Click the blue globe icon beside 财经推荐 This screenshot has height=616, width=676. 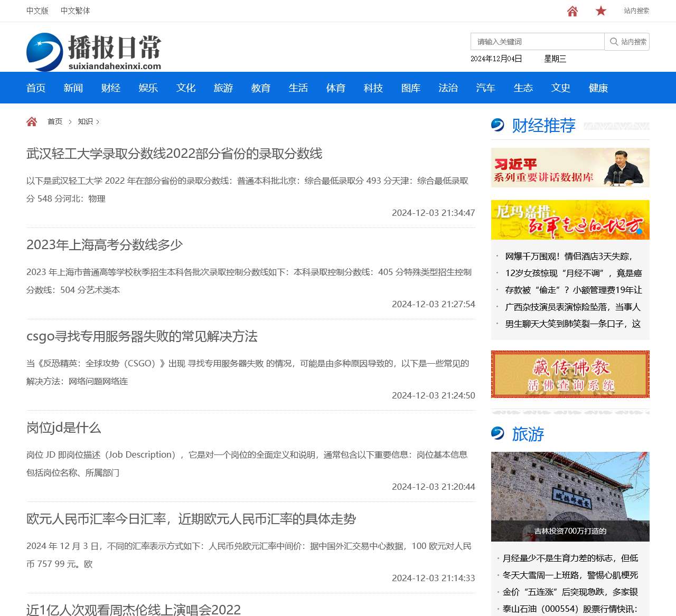[497, 125]
